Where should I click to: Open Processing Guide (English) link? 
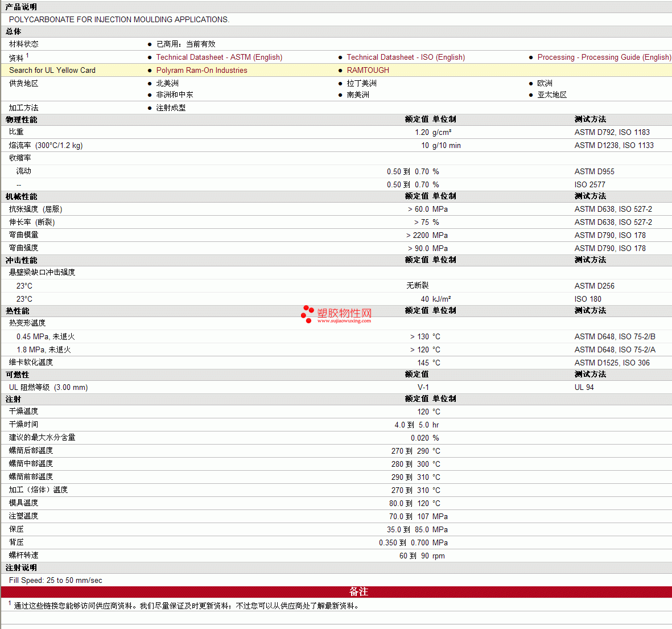604,57
